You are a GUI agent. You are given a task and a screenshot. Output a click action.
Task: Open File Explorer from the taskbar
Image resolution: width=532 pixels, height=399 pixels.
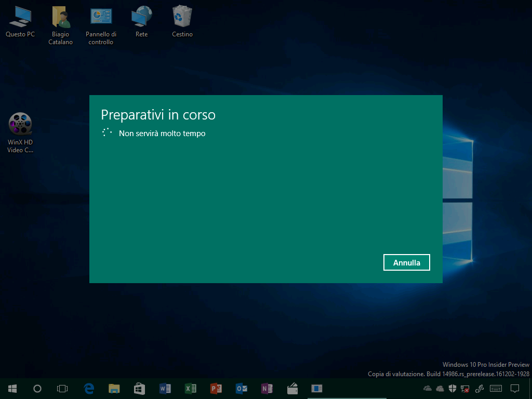(x=114, y=389)
